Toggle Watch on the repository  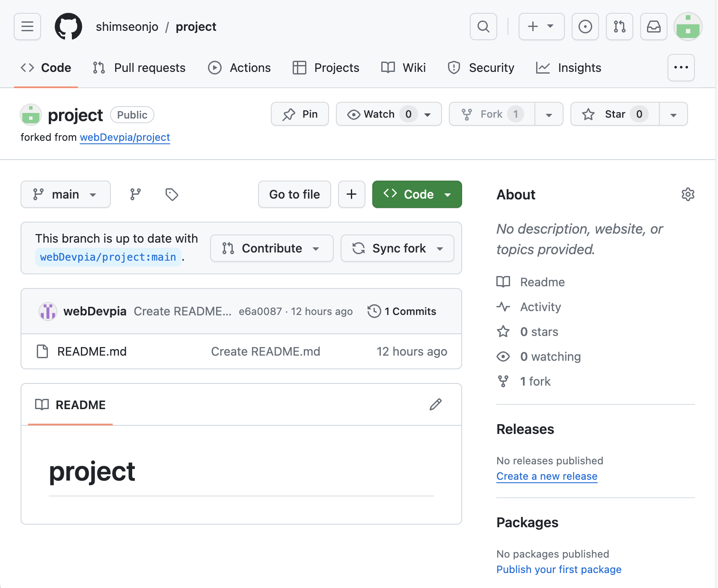(379, 114)
